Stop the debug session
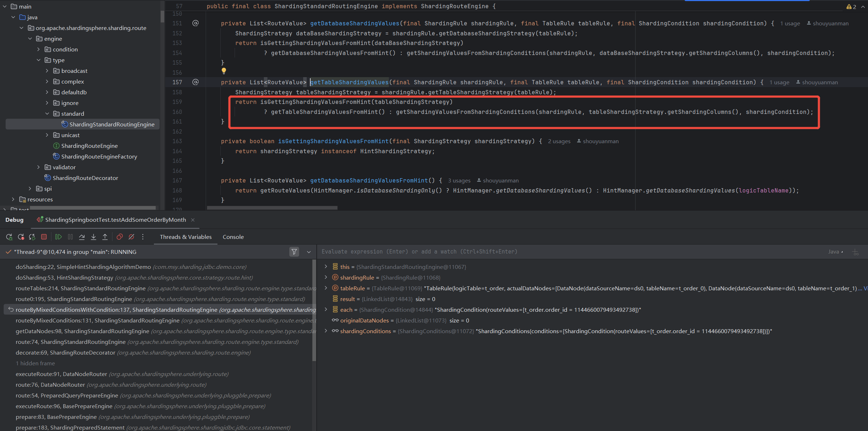The image size is (868, 431). pos(44,237)
